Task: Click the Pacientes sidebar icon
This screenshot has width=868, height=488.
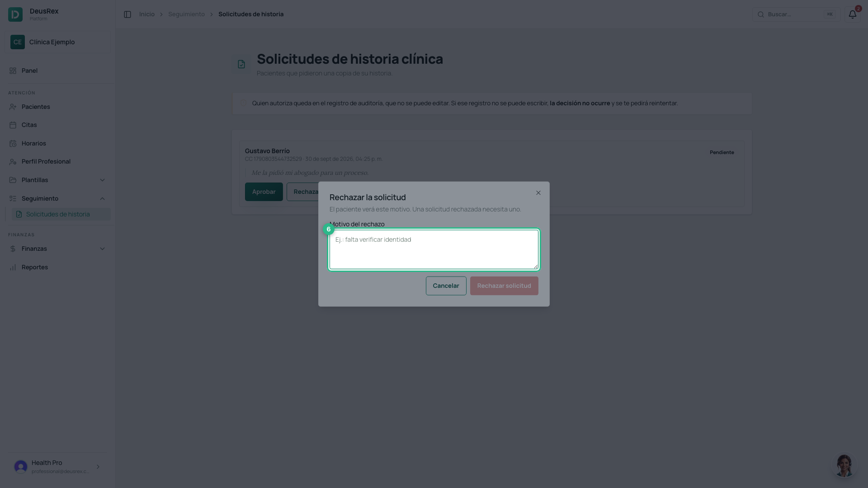Action: (x=13, y=107)
